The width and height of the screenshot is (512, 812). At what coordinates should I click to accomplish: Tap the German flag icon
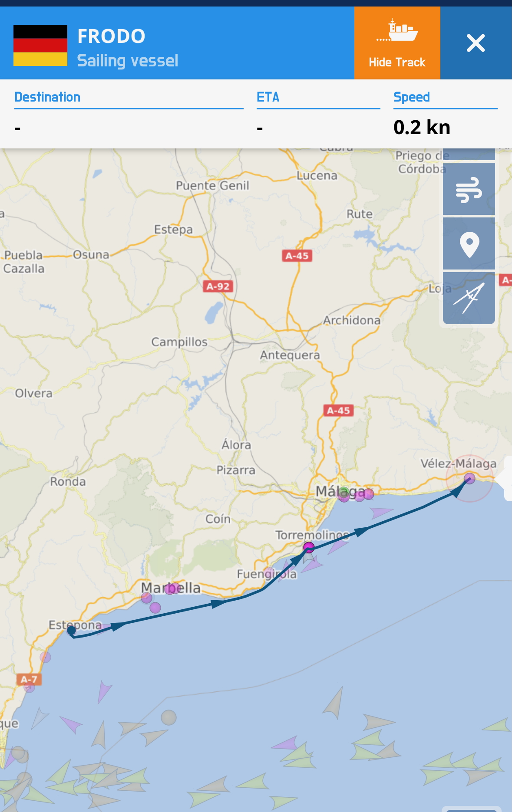40,45
